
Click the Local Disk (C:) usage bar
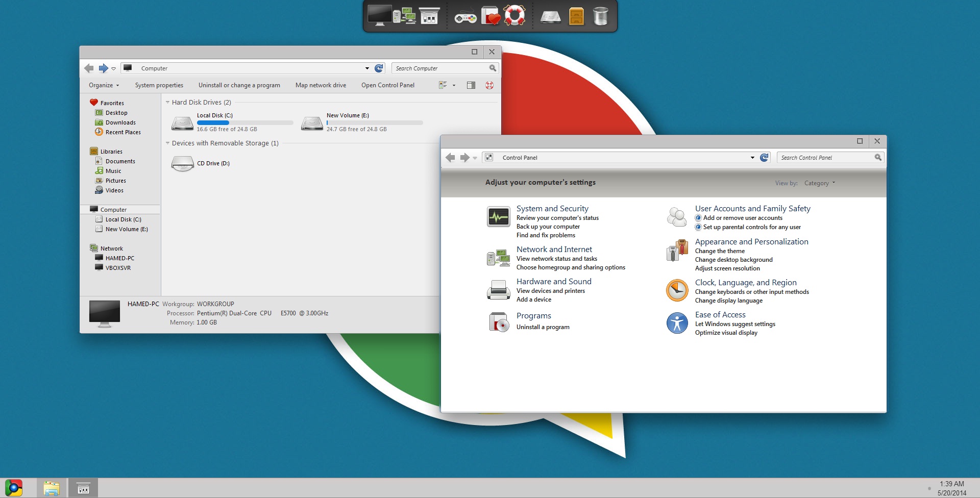[245, 123]
